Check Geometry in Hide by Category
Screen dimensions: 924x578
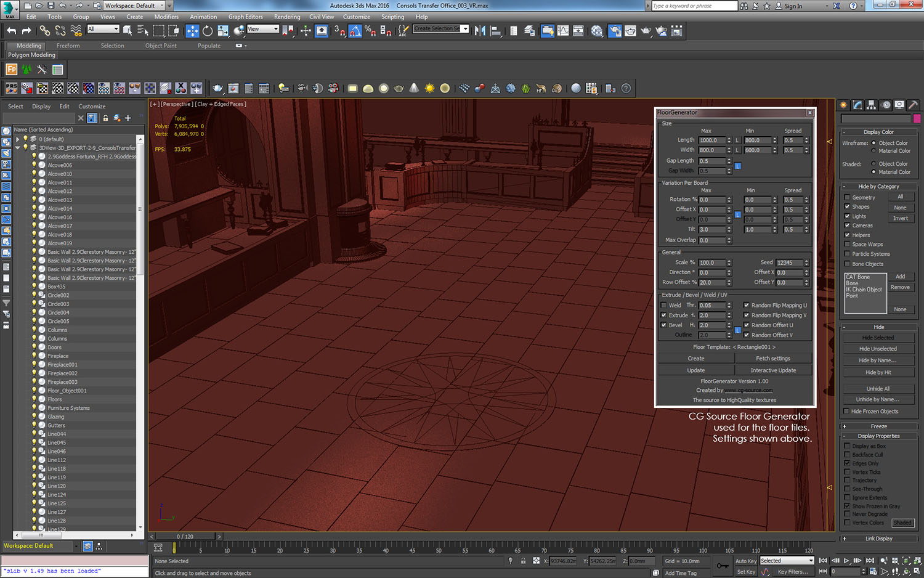tap(848, 198)
